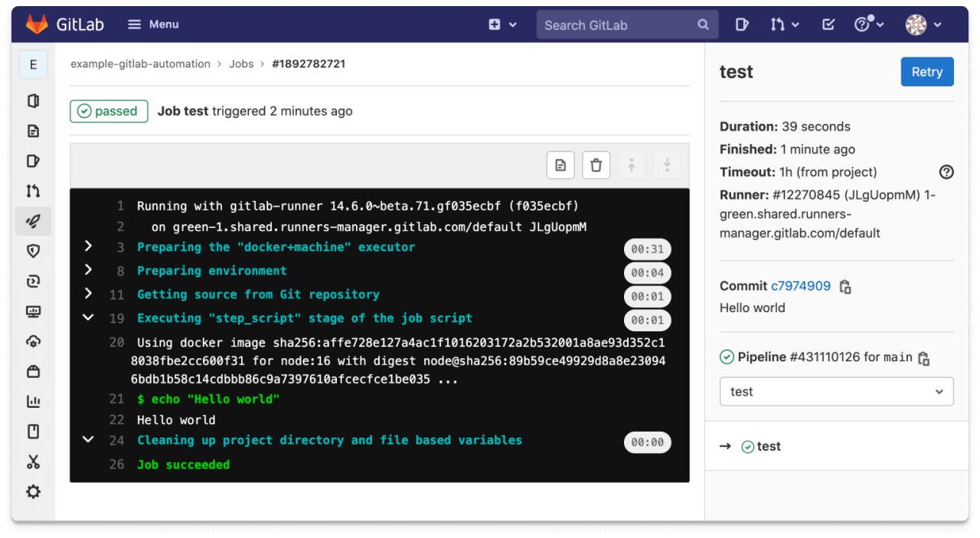The height and width of the screenshot is (538, 980).
Task: Open Wiki icon in sidebar
Action: pyautogui.click(x=33, y=432)
